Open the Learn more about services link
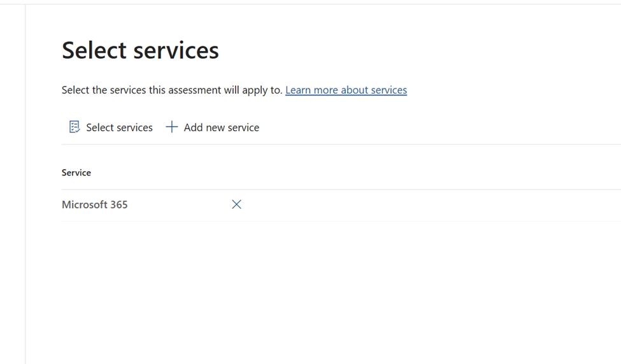This screenshot has width=621, height=364. [346, 90]
